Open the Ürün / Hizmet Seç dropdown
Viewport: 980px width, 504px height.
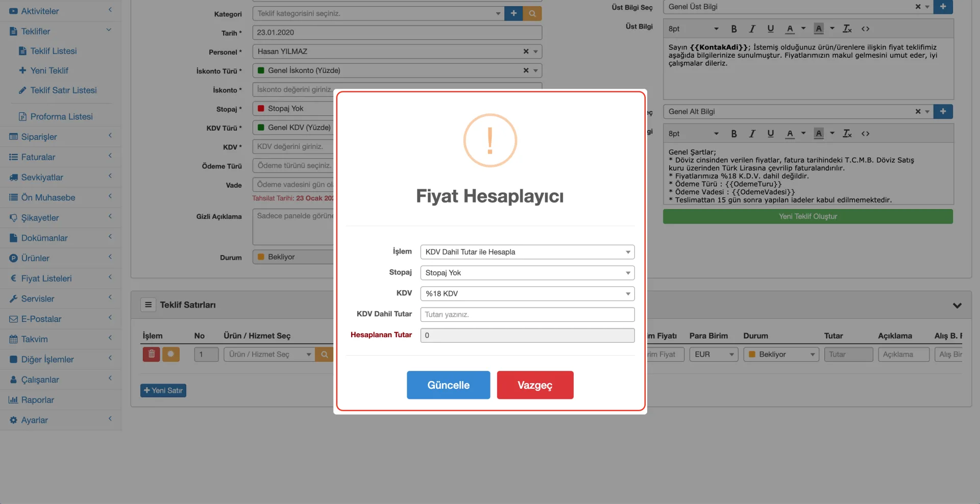pos(269,355)
